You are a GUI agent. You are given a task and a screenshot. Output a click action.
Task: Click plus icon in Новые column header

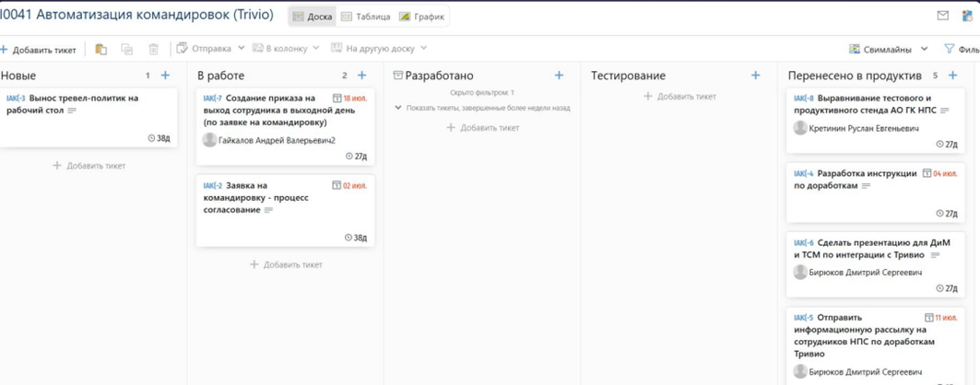[x=165, y=76]
